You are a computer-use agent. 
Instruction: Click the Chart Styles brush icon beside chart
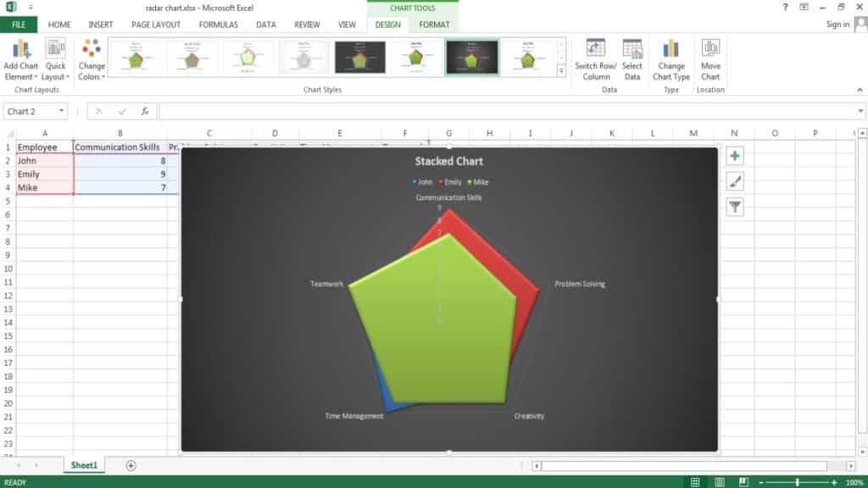[x=734, y=180]
